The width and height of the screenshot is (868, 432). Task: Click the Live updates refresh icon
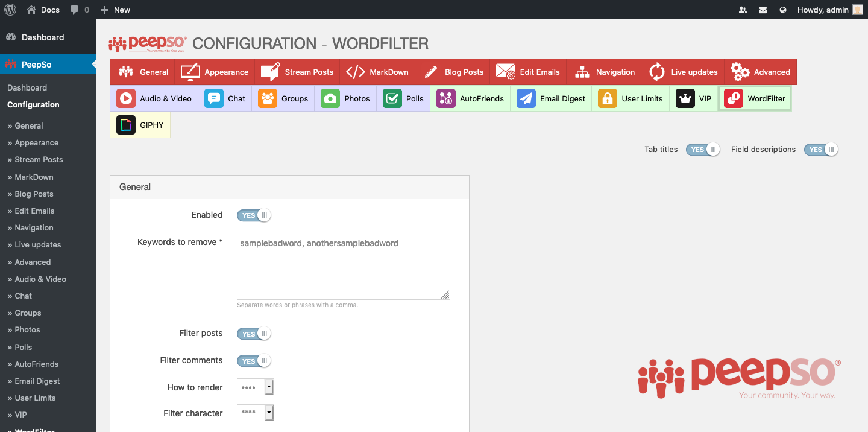(656, 72)
